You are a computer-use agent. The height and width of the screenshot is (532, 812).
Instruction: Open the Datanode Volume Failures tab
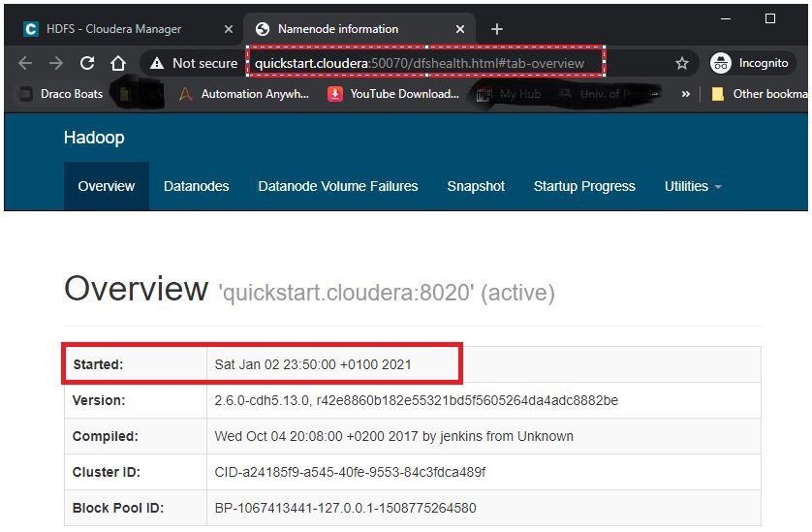(337, 186)
